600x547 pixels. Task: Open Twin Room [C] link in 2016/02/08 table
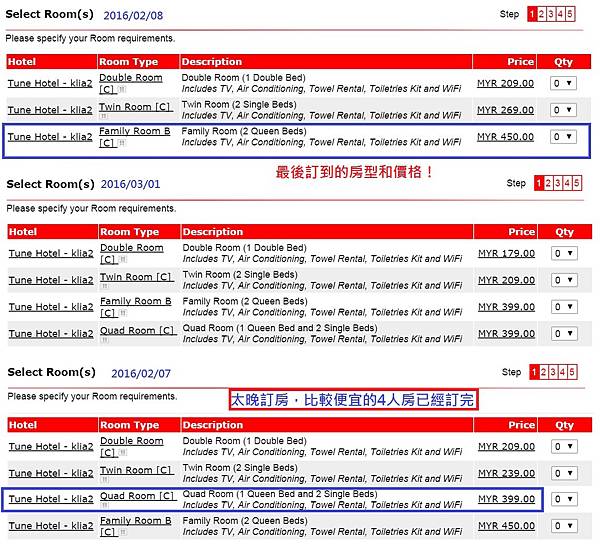[136, 107]
